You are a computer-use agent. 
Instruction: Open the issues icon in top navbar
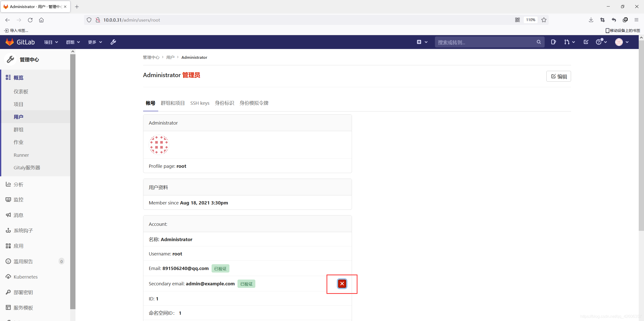coord(553,42)
